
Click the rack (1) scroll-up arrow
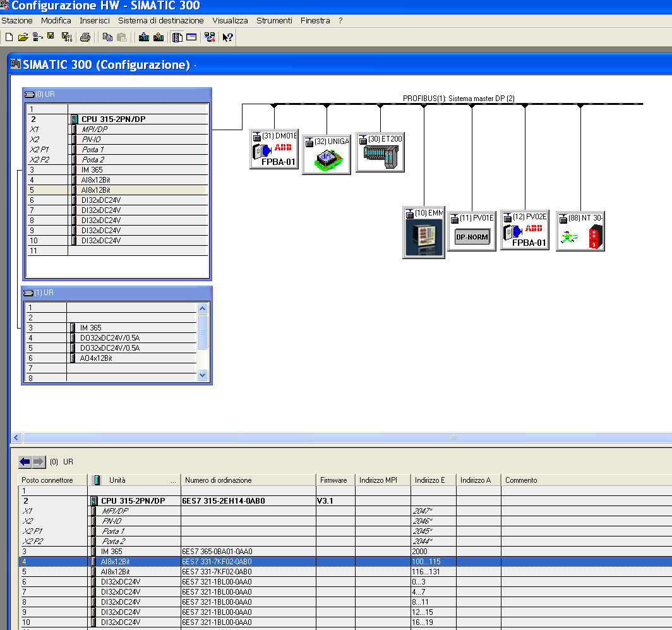click(203, 308)
